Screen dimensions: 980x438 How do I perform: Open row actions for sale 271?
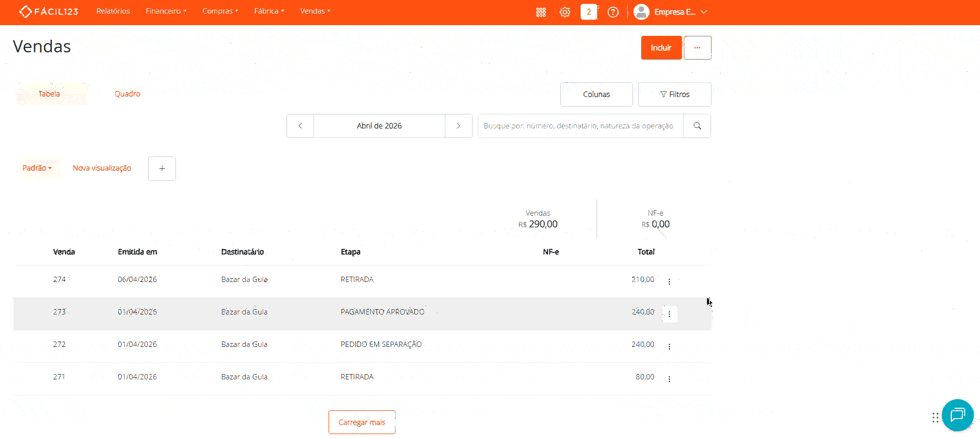669,379
